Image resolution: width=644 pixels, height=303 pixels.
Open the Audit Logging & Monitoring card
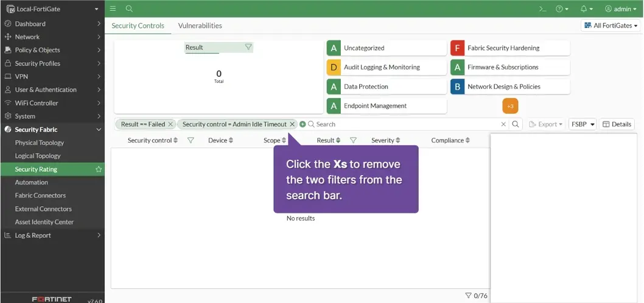(x=387, y=67)
